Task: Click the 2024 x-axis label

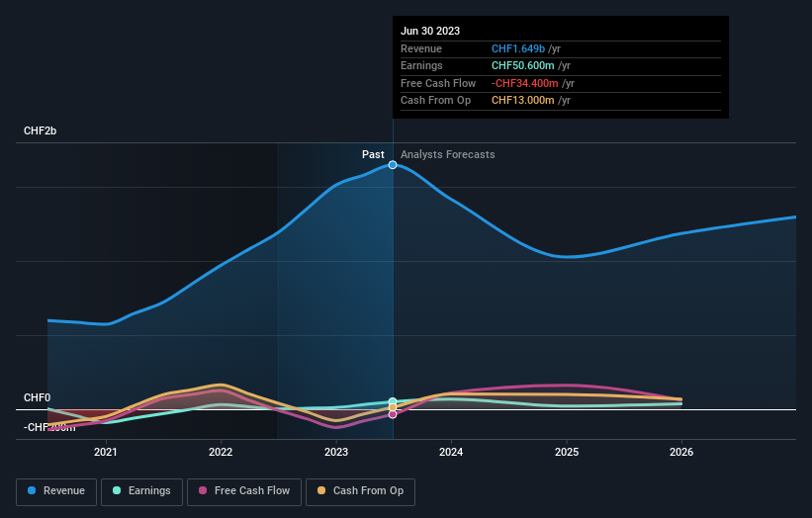Action: [451, 452]
